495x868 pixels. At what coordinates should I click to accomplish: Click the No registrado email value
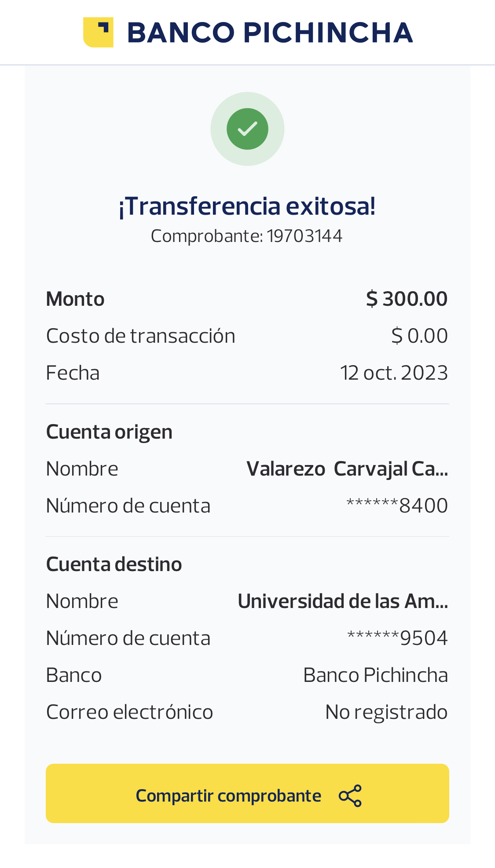pos(386,712)
